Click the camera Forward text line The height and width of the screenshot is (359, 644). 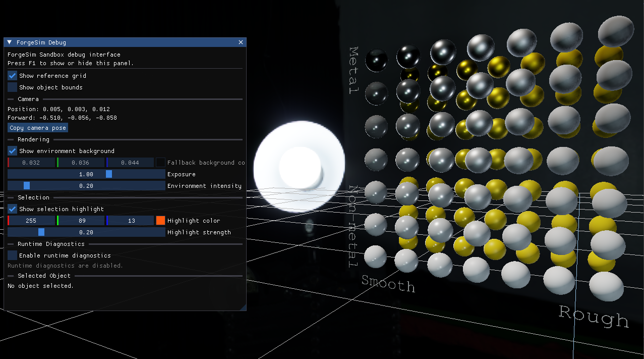pyautogui.click(x=62, y=118)
